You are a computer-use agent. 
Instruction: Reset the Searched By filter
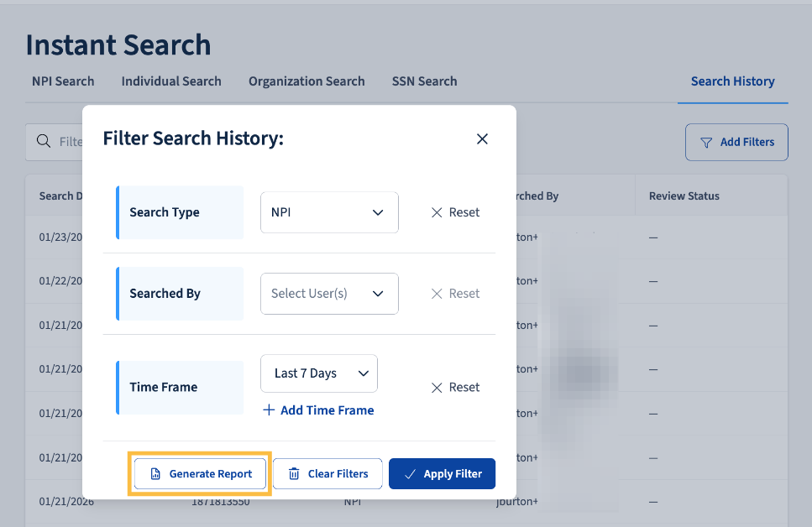[455, 294]
